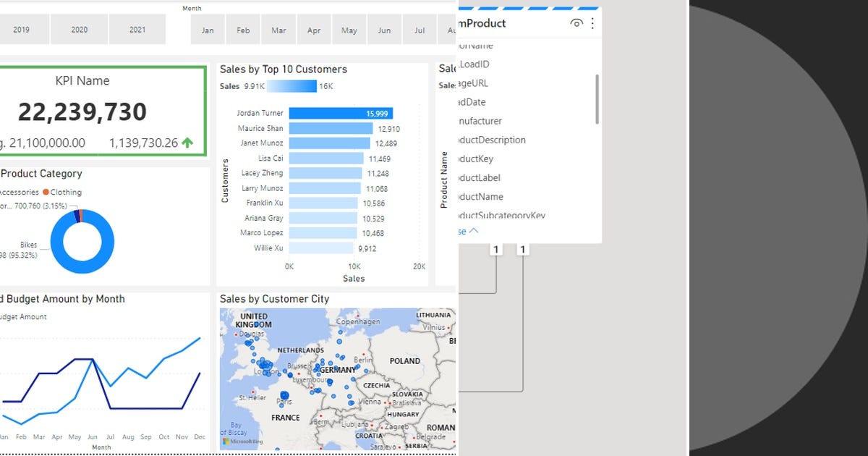
Task: Select Jul in the month slicer
Action: (420, 30)
